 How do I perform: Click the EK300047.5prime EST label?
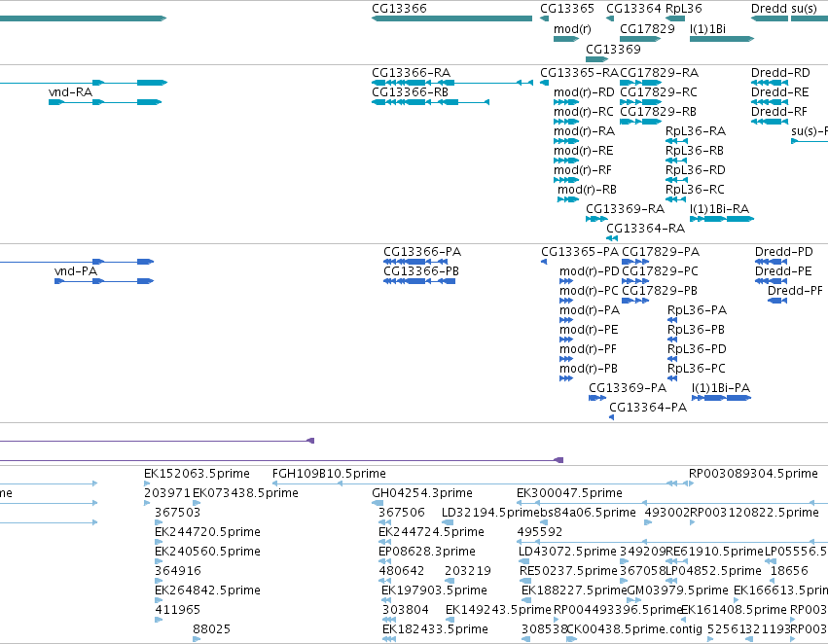pos(569,493)
